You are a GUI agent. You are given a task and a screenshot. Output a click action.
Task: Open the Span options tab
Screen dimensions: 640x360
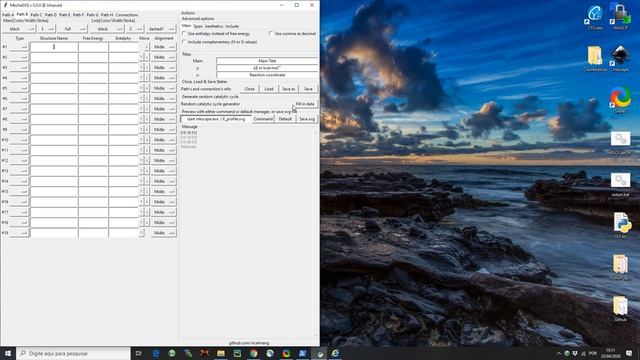(x=198, y=26)
